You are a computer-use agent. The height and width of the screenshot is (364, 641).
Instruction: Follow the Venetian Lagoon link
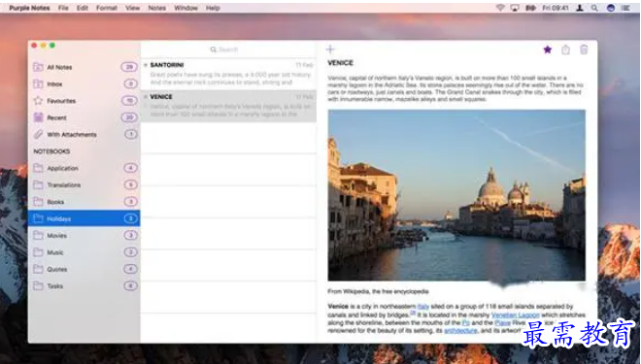point(515,314)
